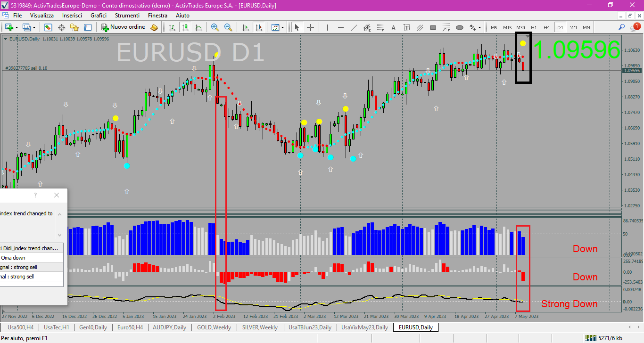This screenshot has width=644, height=343.
Task: Open the search magnifier icon
Action: (622, 27)
